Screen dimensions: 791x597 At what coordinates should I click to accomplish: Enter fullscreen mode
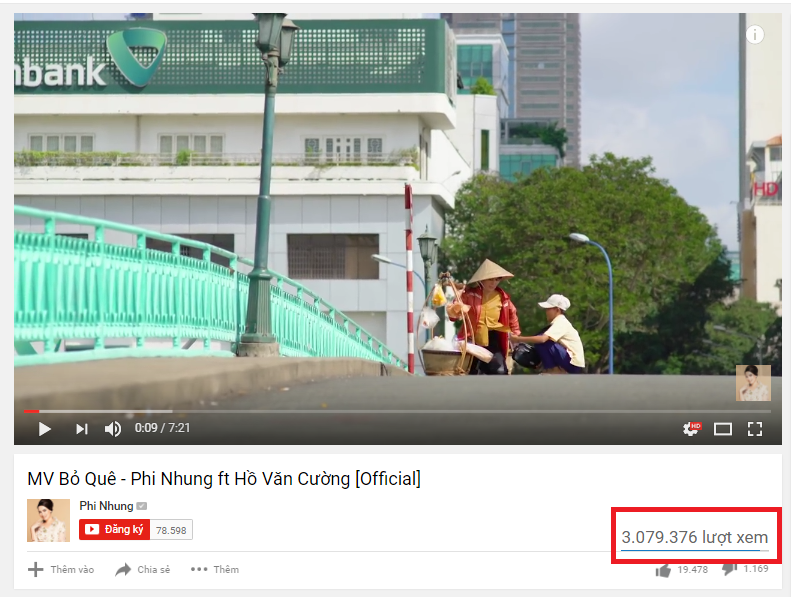[x=755, y=429]
